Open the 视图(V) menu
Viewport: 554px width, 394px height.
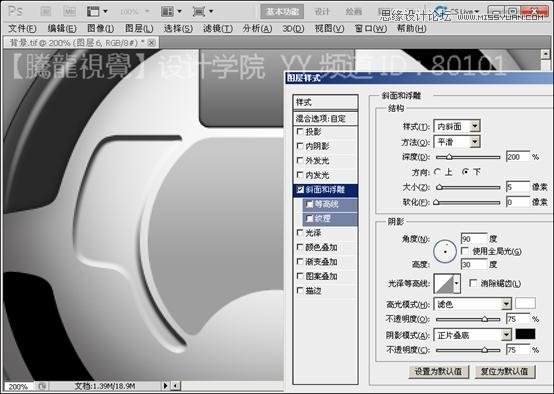click(329, 28)
